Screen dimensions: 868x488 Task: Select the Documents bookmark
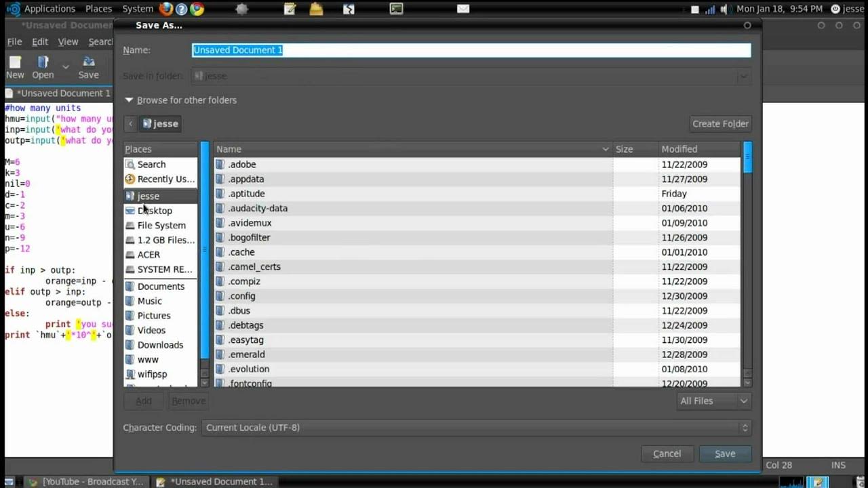(161, 286)
